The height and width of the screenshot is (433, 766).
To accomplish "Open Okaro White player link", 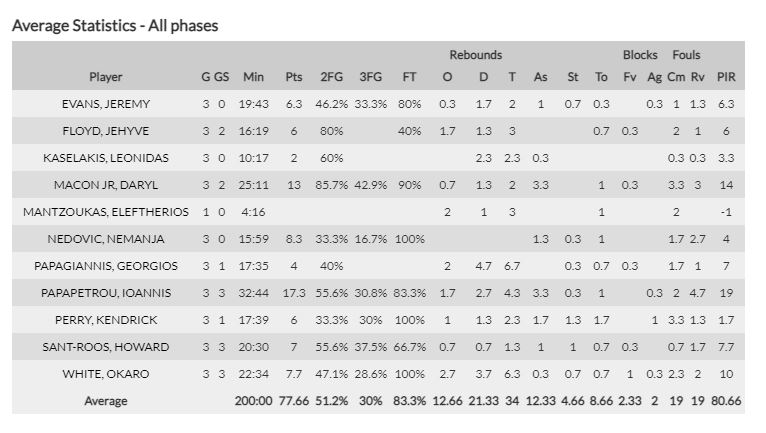I will pos(106,374).
